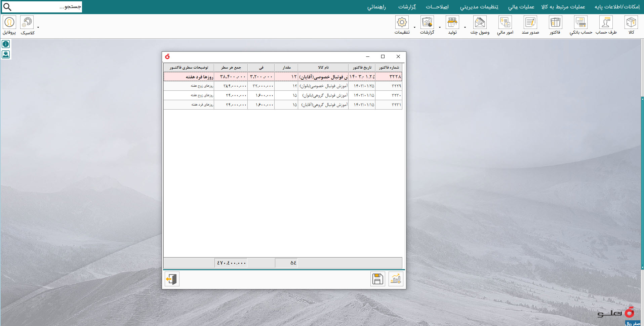Click the info icon on left sidebar
The width and height of the screenshot is (644, 326).
tap(6, 44)
